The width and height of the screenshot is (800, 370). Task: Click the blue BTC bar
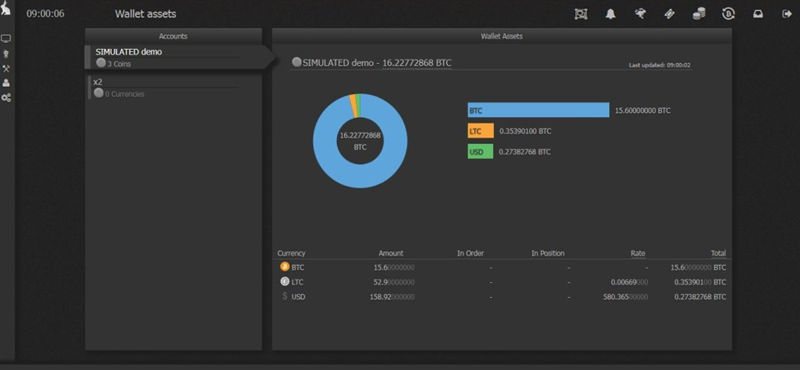tap(538, 110)
